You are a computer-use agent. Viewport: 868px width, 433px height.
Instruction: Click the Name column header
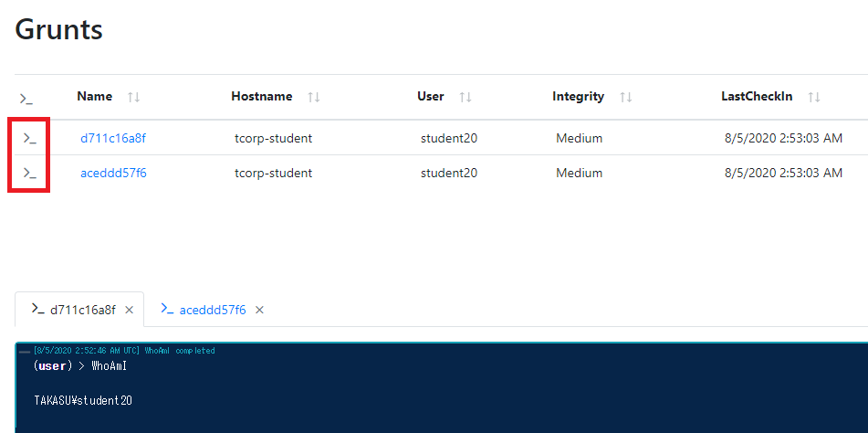(95, 96)
